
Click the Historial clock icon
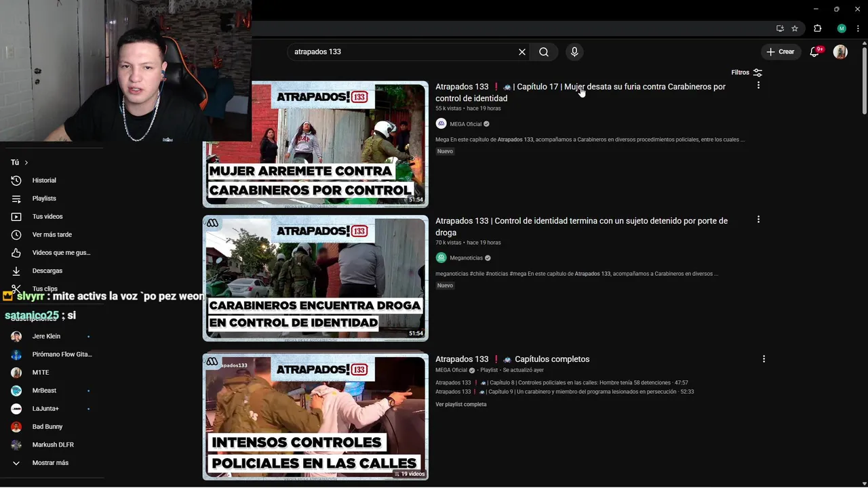pyautogui.click(x=16, y=180)
